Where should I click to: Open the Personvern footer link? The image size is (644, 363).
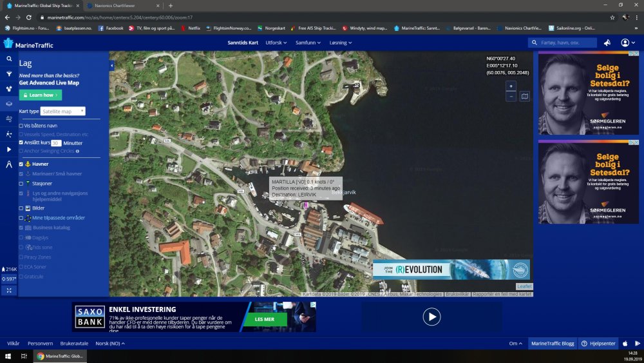click(x=40, y=343)
